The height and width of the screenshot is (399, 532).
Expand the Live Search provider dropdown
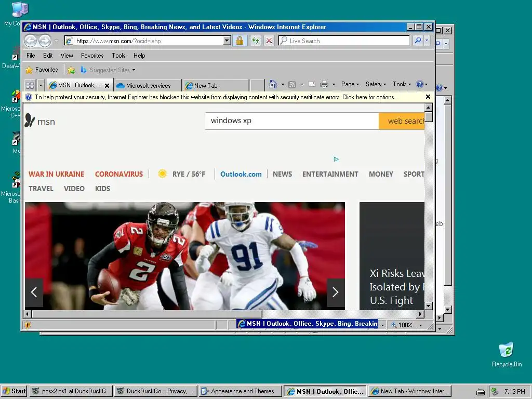pos(427,41)
